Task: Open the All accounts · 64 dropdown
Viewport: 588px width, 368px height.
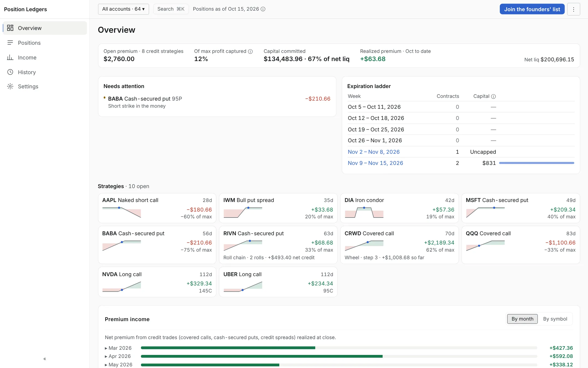Action: 123,9
